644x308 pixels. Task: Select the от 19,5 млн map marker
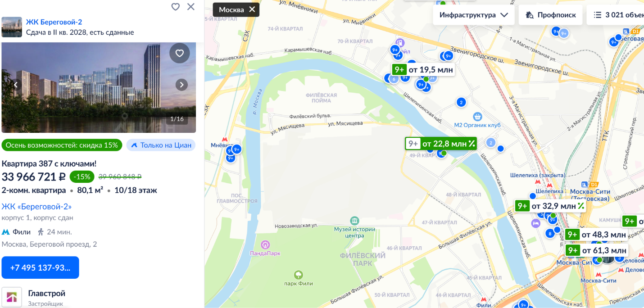(x=423, y=69)
